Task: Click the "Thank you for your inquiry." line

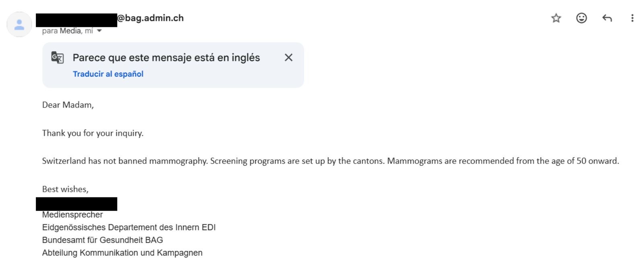Action: tap(93, 133)
